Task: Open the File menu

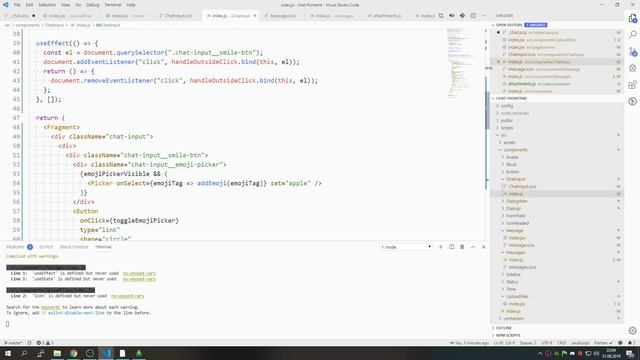Action: point(17,5)
